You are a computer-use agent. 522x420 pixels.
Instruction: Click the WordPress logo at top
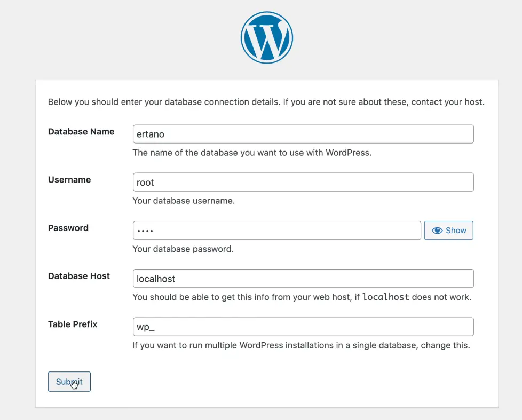266,38
